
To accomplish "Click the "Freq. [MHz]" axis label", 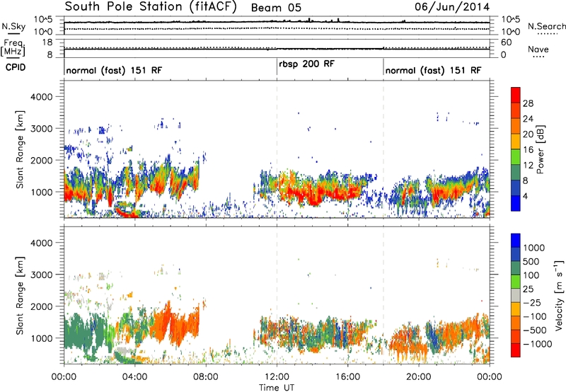I will pos(13,48).
